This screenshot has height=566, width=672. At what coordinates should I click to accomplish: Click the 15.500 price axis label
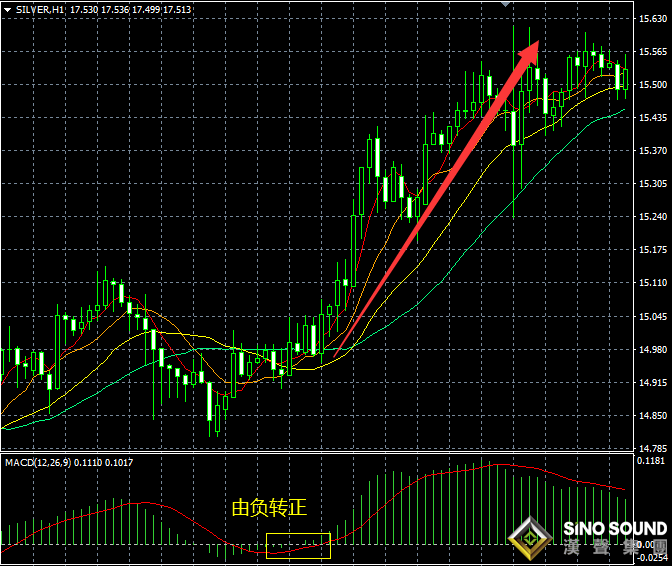click(652, 85)
